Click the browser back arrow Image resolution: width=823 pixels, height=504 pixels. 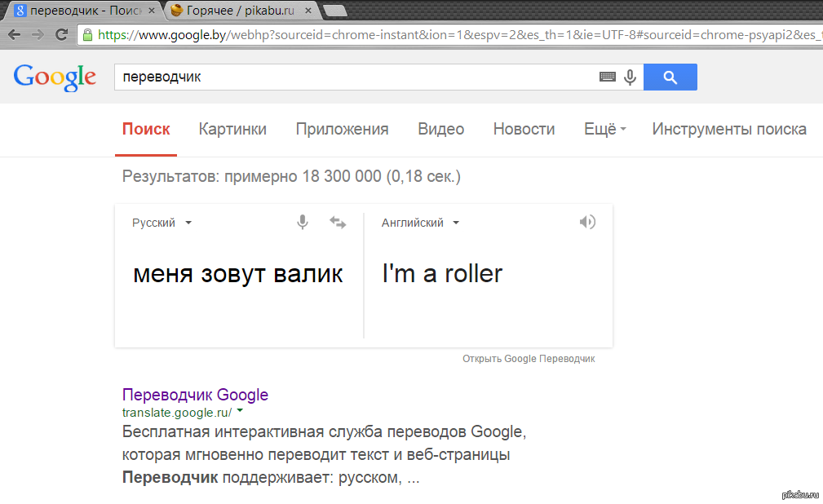pyautogui.click(x=15, y=34)
